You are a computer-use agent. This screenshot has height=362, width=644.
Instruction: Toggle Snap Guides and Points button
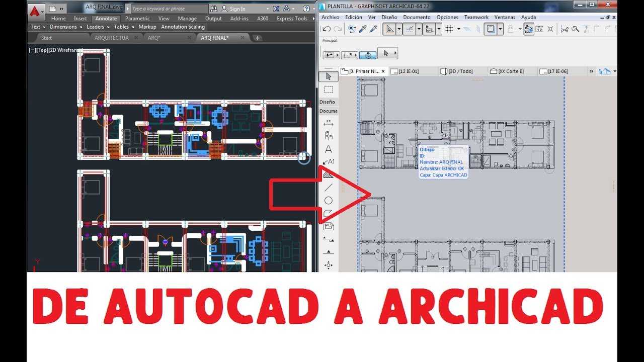pos(409,29)
